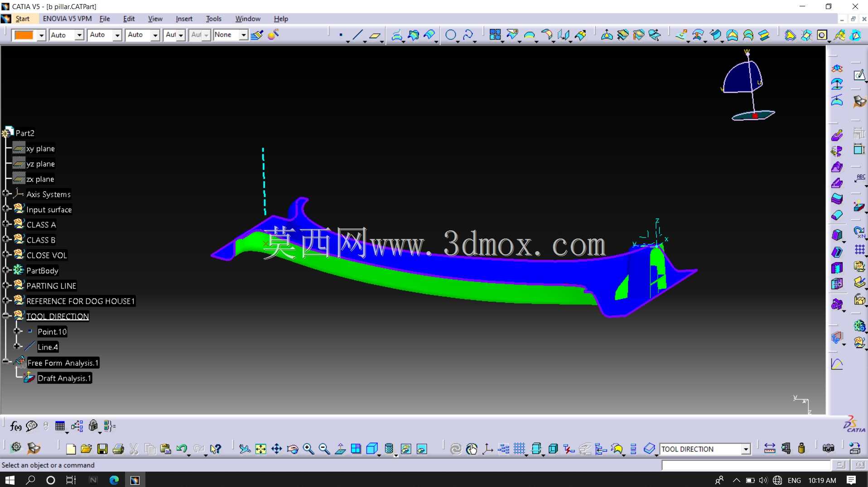Expand the Point.10 node
This screenshot has height=487, width=868.
17,331
